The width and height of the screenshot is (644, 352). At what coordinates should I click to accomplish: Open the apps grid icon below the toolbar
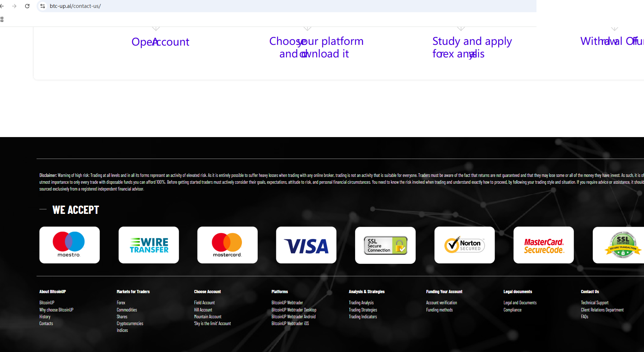(x=2, y=19)
